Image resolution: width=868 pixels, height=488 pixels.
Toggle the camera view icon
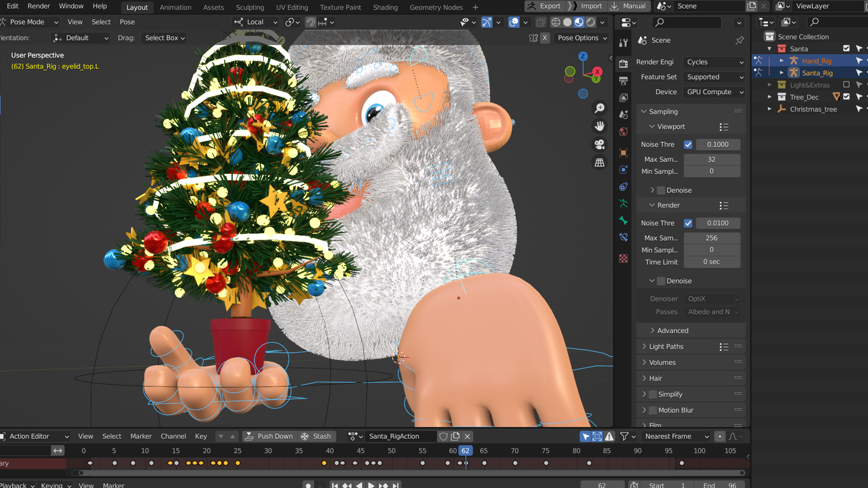point(599,144)
